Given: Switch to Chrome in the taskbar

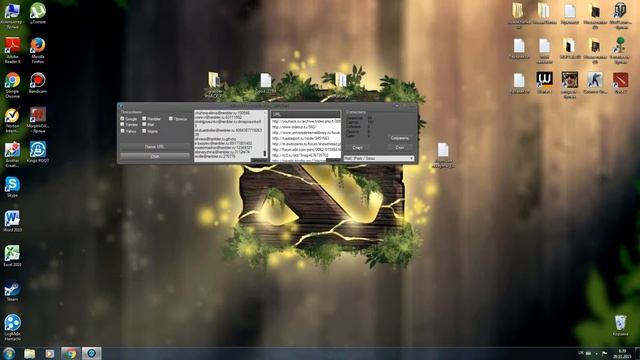Looking at the screenshot, I should tap(71, 353).
